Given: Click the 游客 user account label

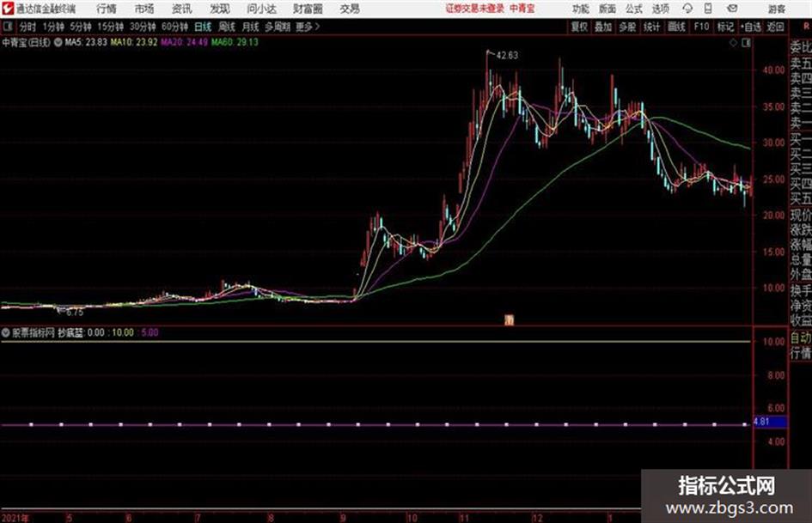Looking at the screenshot, I should click(x=777, y=9).
